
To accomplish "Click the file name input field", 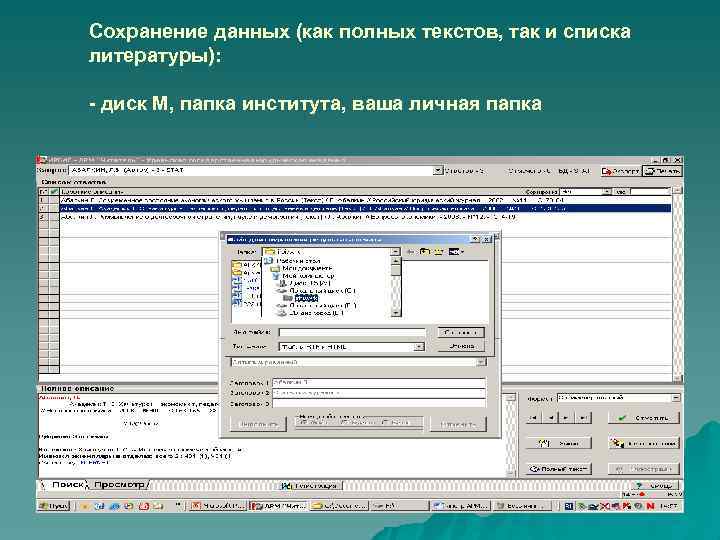I will tap(352, 332).
